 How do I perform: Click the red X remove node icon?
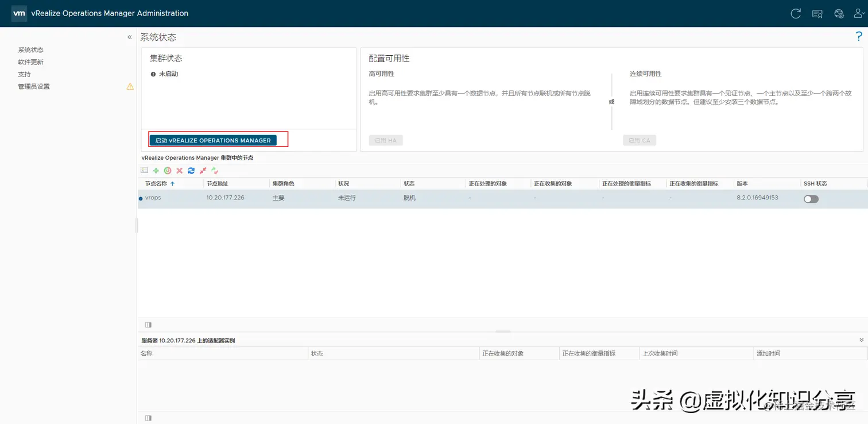(x=179, y=171)
